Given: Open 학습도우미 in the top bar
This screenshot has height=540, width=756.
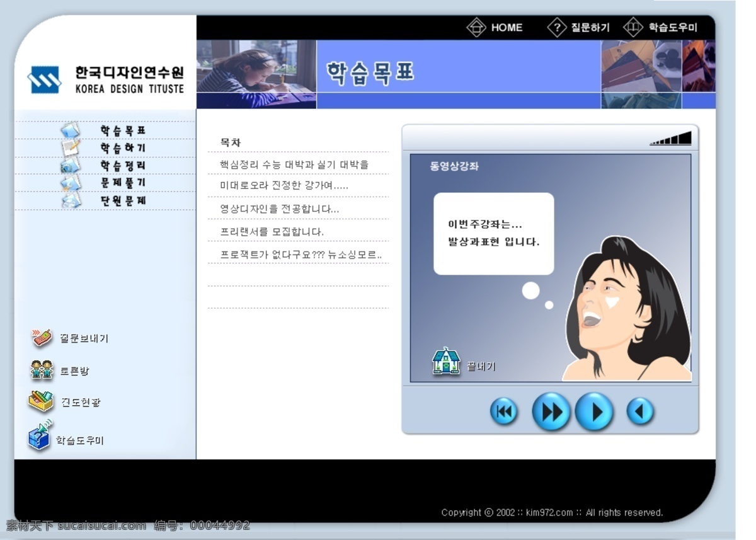Looking at the screenshot, I should pyautogui.click(x=673, y=28).
